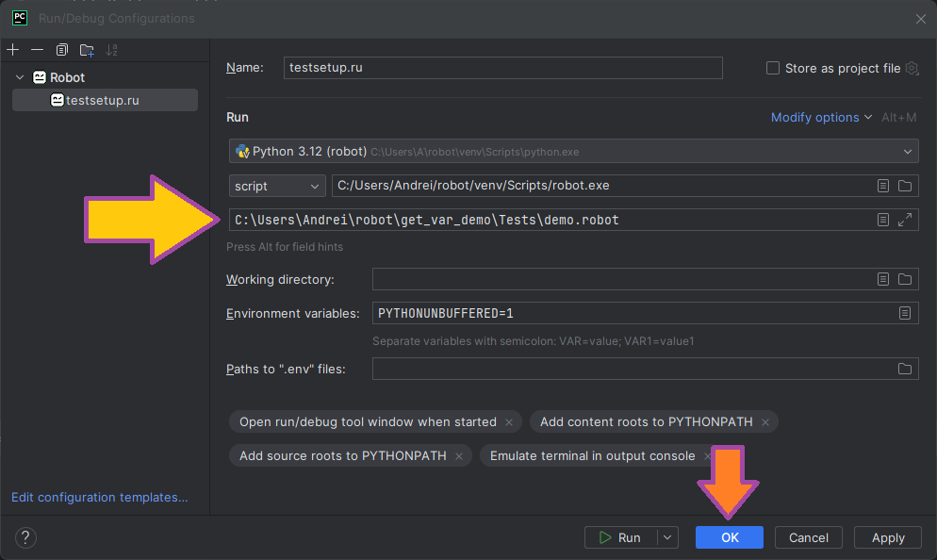
Task: Collapse the Robot configuration group
Action: pos(20,77)
